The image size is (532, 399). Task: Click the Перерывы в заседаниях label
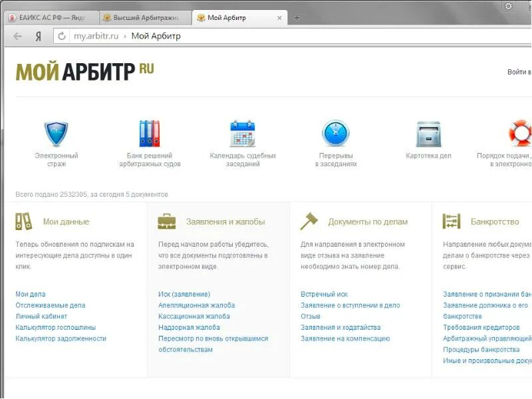[336, 160]
